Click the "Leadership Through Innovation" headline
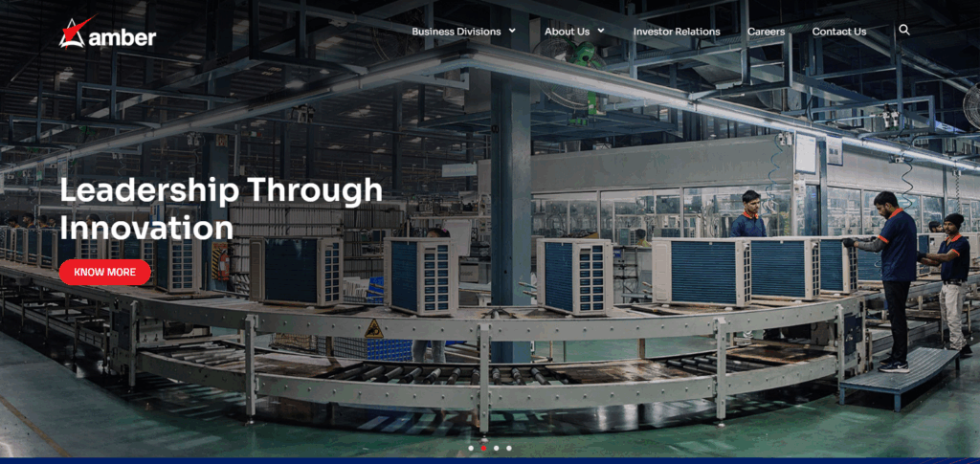Viewport: 980px width, 464px height. click(220, 209)
